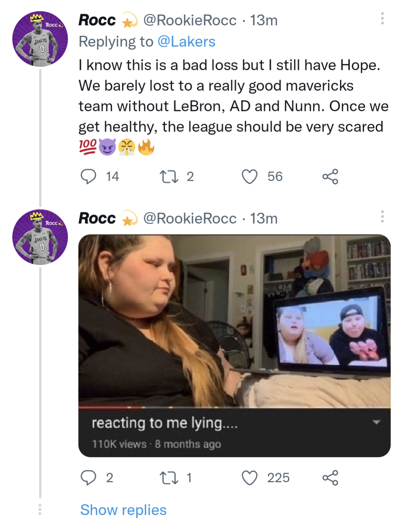
Task: Open the @Lakers profile mention
Action: 186,41
